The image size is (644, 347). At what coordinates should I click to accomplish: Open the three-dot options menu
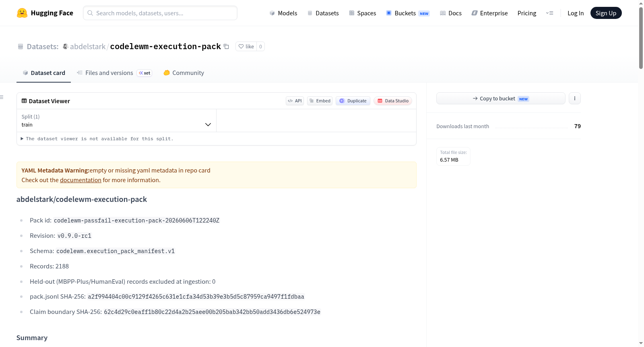(575, 98)
